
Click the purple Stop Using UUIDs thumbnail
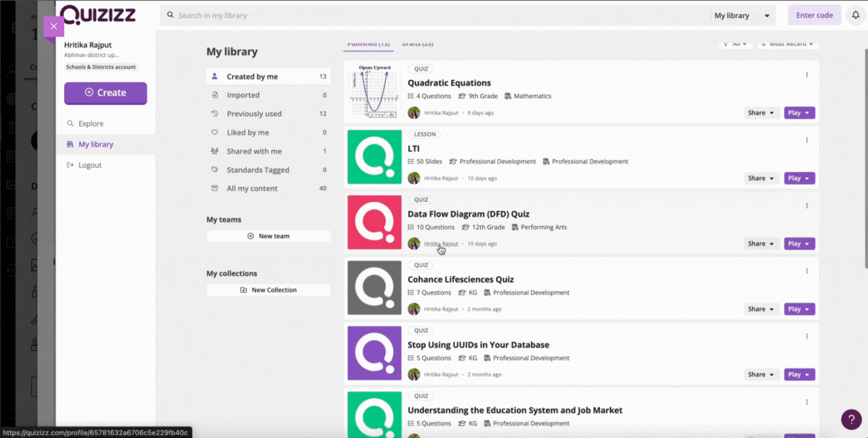click(x=374, y=353)
